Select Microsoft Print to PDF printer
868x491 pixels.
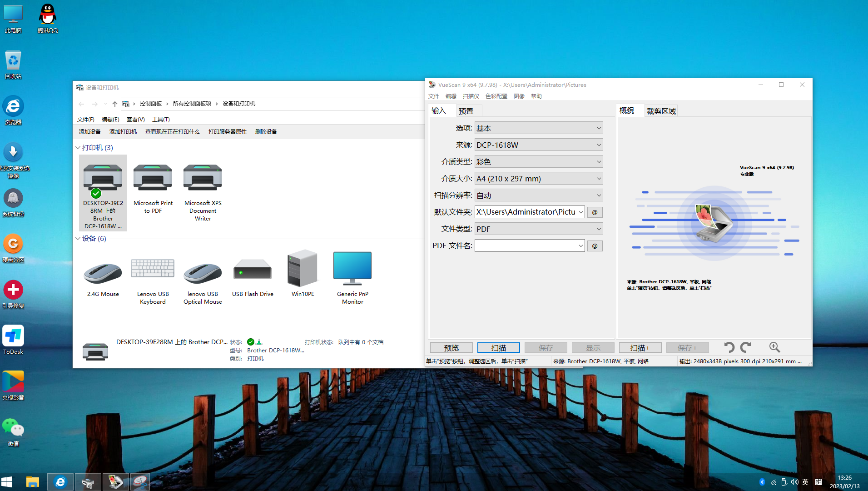153,189
